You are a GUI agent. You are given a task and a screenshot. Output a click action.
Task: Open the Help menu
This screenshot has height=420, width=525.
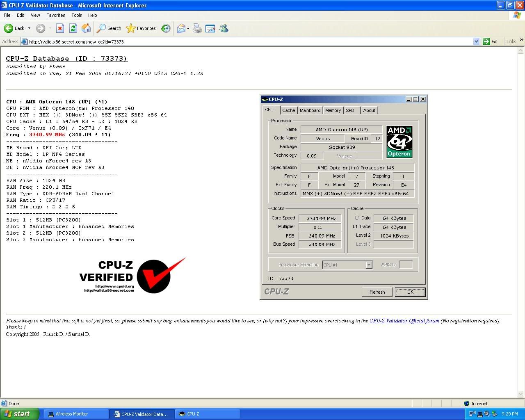click(x=93, y=15)
